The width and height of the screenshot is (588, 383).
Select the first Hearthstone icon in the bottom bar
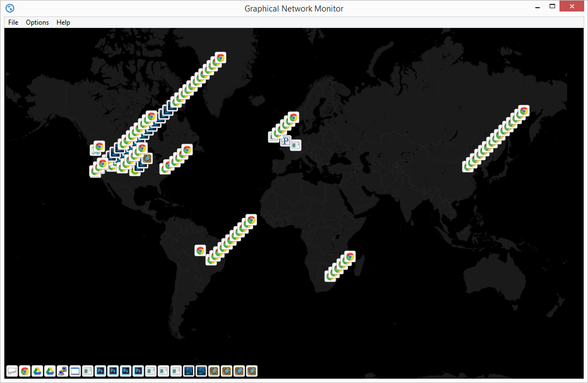point(214,371)
